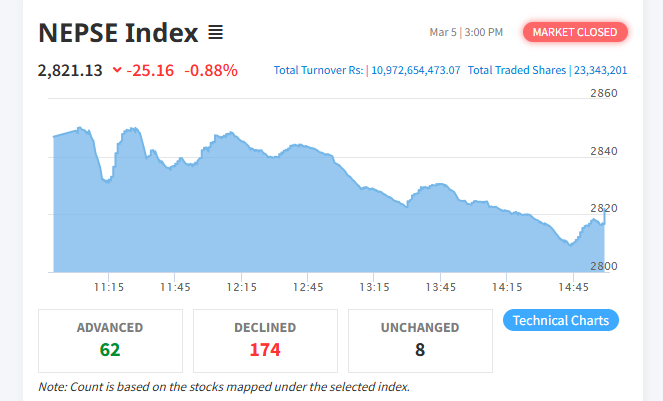
Task: Click the 2860 price axis label
Action: 604,93
